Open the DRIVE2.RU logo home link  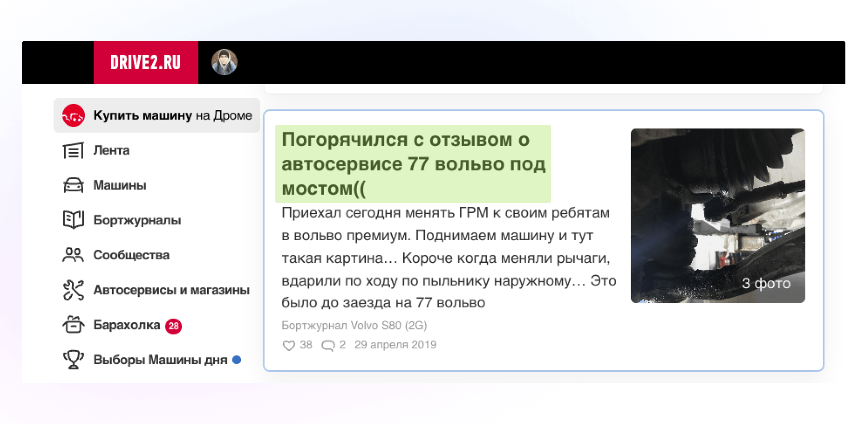pos(146,62)
